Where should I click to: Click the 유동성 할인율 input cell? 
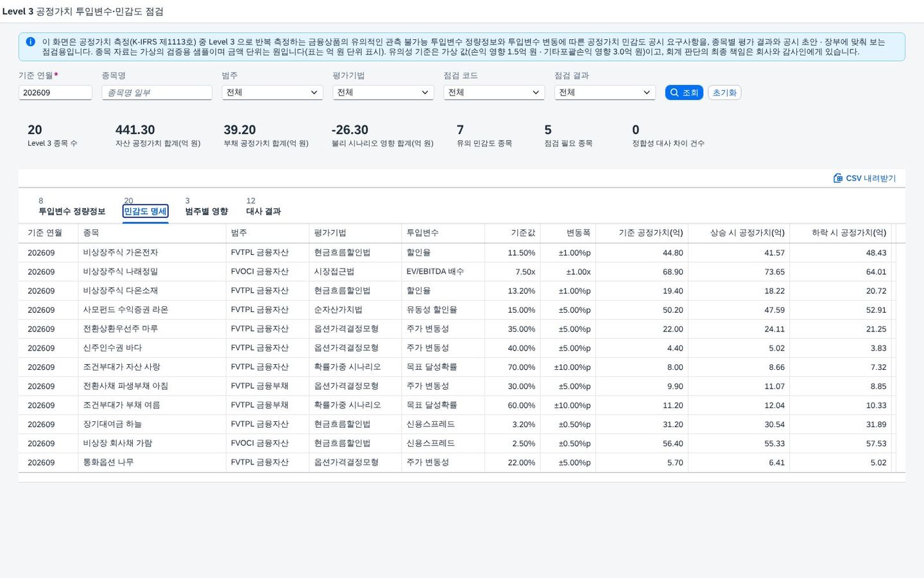pyautogui.click(x=443, y=310)
